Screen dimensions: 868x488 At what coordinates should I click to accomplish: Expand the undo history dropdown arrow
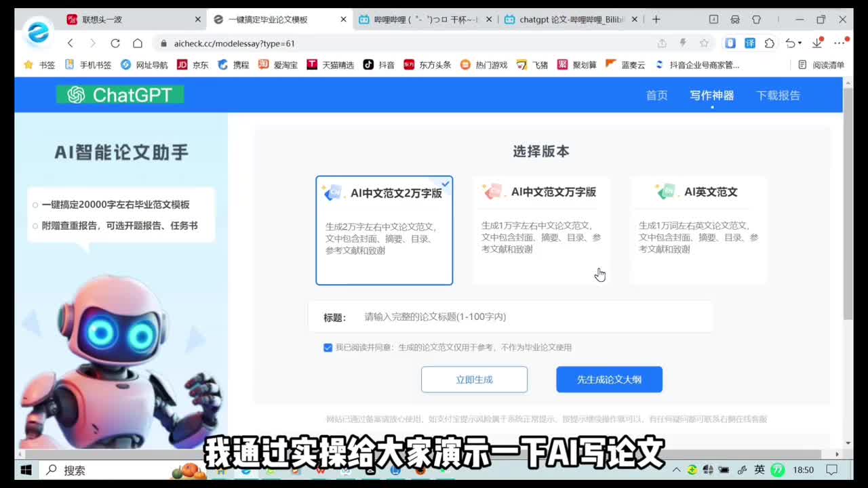tap(800, 43)
